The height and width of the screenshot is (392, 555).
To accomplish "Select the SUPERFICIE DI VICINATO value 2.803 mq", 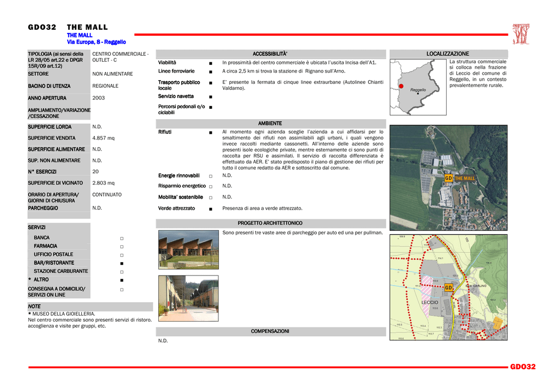I will [x=104, y=183].
